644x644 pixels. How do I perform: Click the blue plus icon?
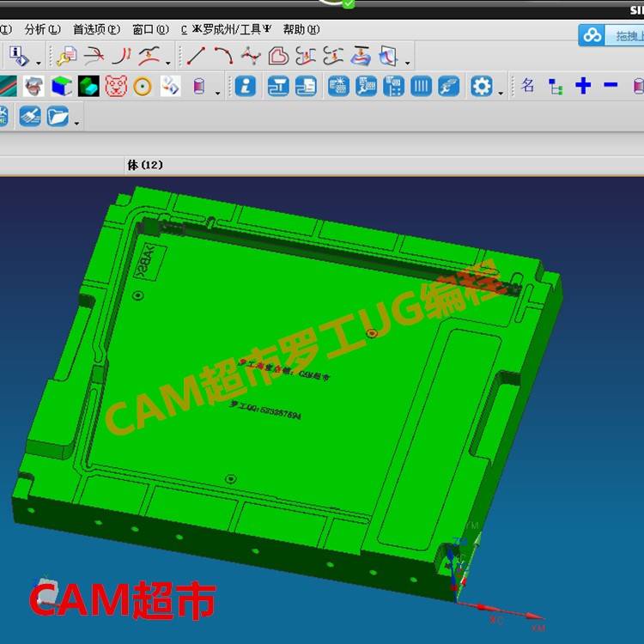pyautogui.click(x=584, y=85)
